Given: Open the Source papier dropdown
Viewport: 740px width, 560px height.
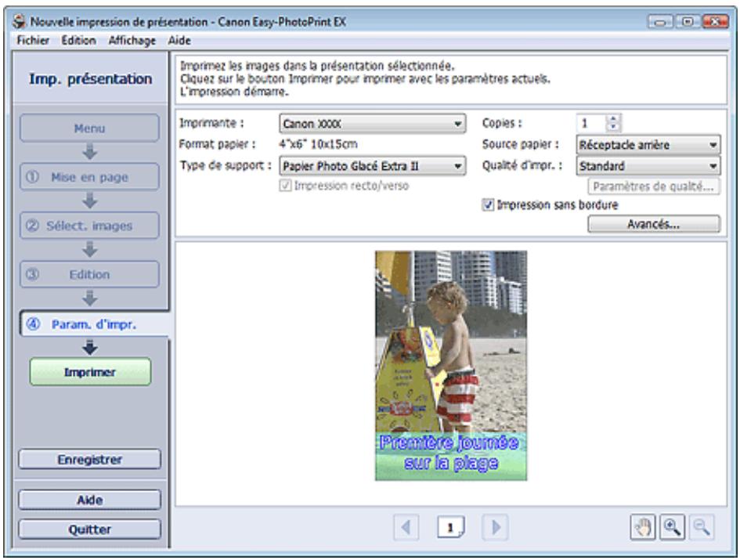Looking at the screenshot, I should pyautogui.click(x=648, y=145).
